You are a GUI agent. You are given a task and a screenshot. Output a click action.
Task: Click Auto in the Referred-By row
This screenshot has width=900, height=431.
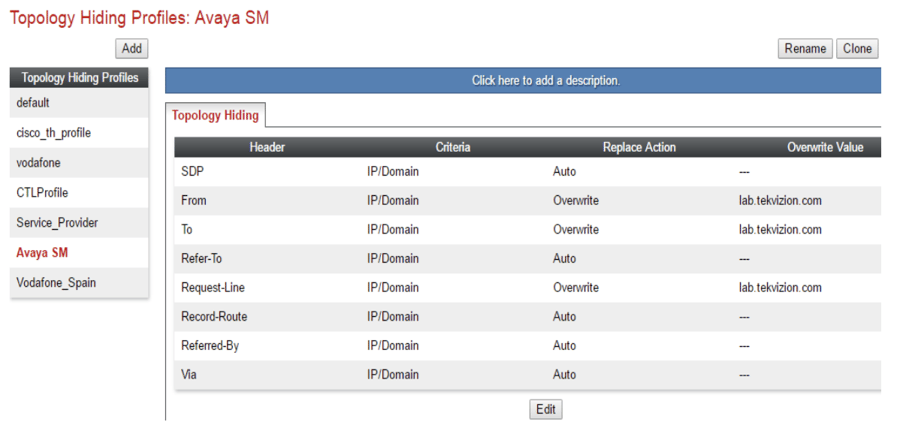[x=564, y=346]
